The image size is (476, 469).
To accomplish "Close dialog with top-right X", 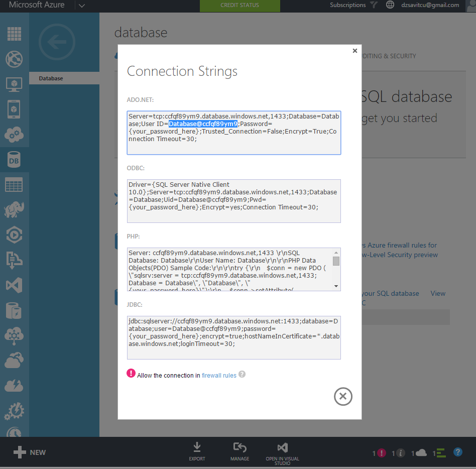I will tap(355, 51).
